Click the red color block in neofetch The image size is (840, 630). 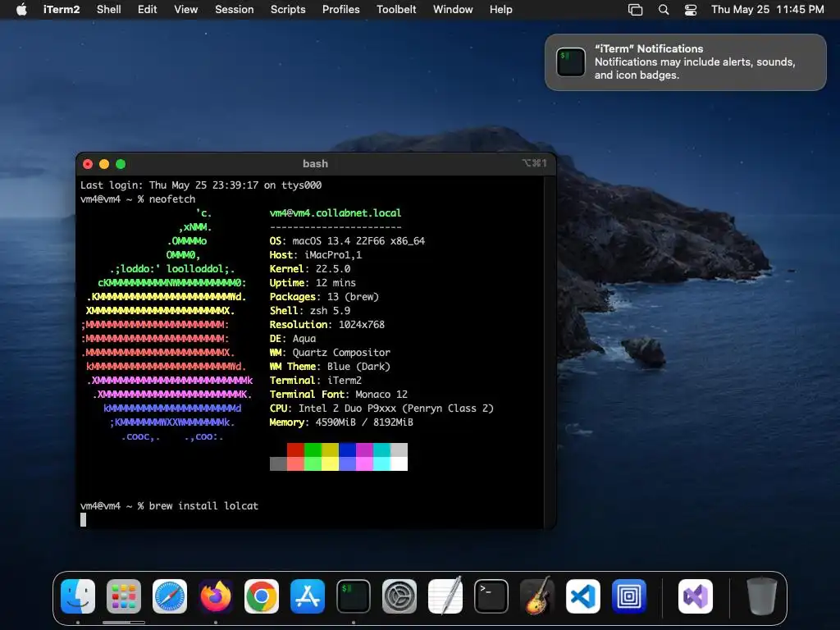click(x=295, y=450)
